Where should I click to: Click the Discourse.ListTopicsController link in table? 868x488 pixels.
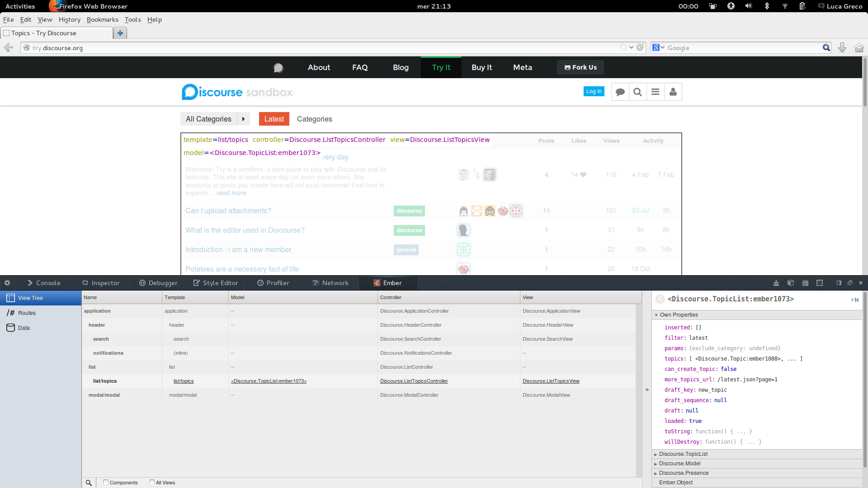click(x=414, y=381)
